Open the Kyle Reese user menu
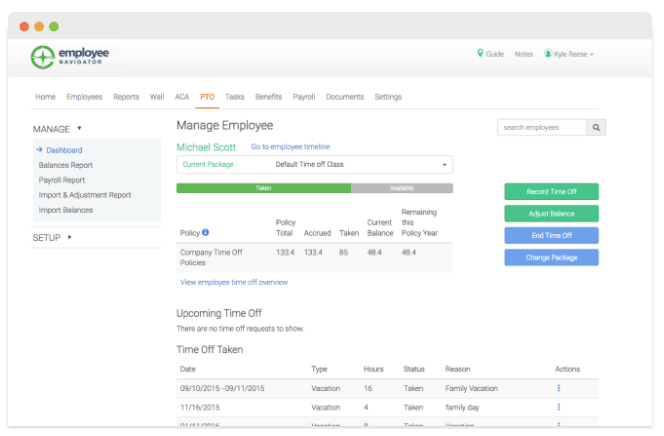Image resolution: width=664 pixels, height=436 pixels. pos(569,54)
